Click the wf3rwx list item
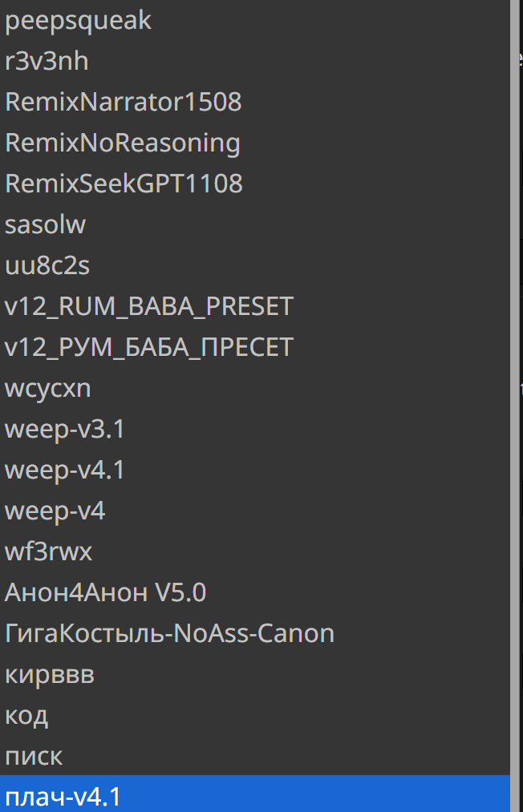The width and height of the screenshot is (523, 812). (48, 552)
